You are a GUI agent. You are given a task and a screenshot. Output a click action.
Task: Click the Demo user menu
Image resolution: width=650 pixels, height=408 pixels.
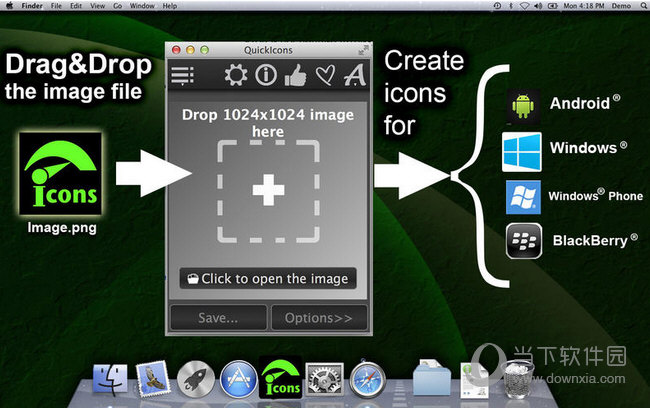(621, 6)
